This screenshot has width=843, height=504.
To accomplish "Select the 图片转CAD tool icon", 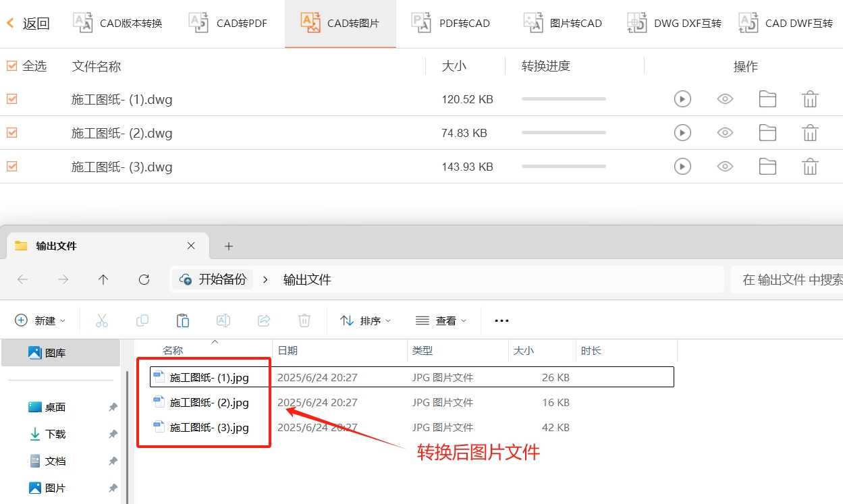I will [x=533, y=22].
